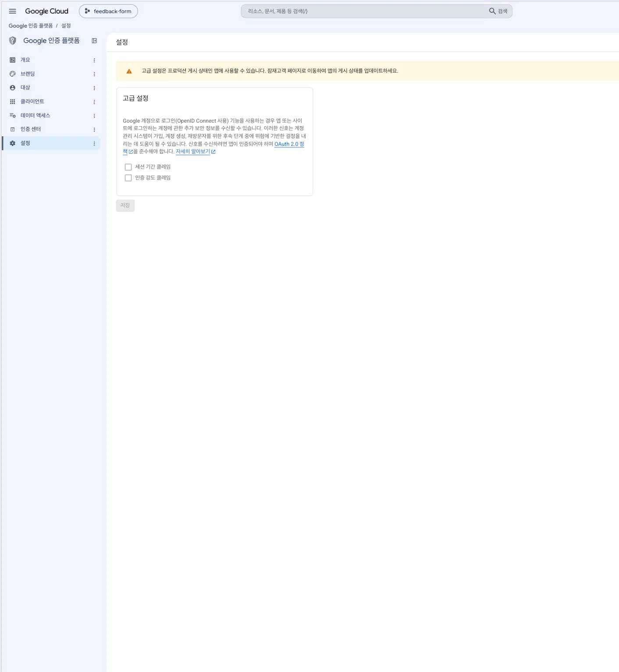Open more options for 브랜딩
619x672 pixels.
coord(94,74)
